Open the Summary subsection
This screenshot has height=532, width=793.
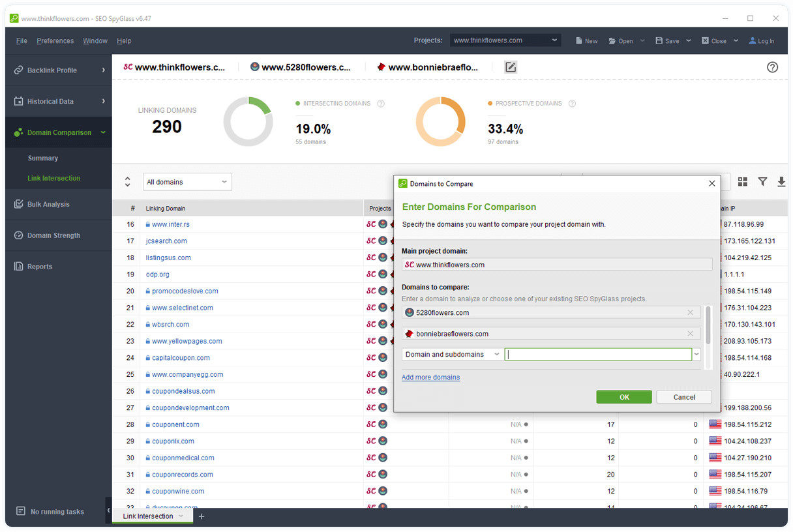pos(43,158)
